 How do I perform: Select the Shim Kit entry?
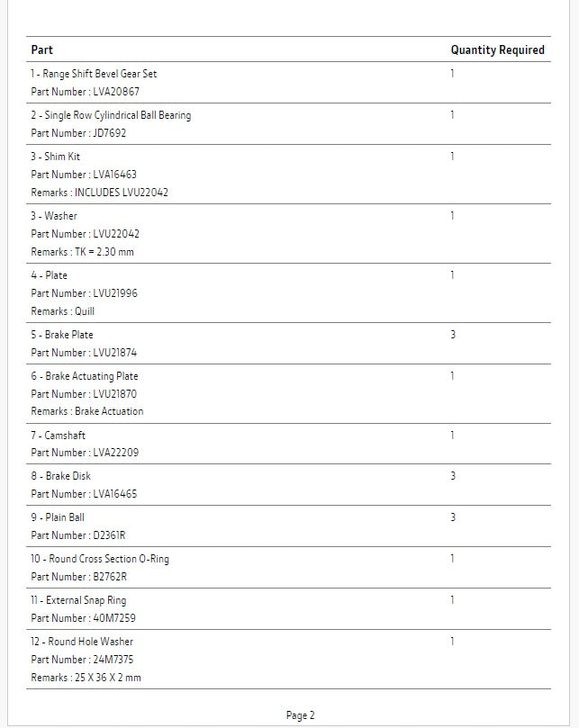[x=56, y=157]
